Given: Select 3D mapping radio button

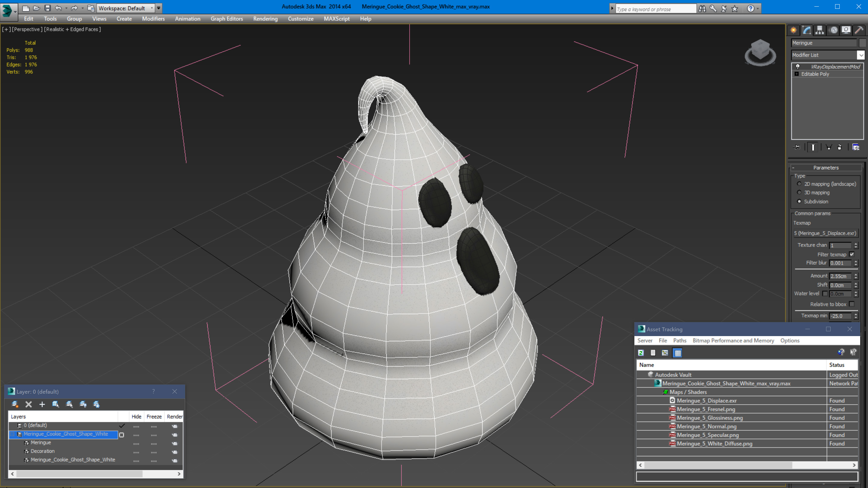Looking at the screenshot, I should [799, 192].
